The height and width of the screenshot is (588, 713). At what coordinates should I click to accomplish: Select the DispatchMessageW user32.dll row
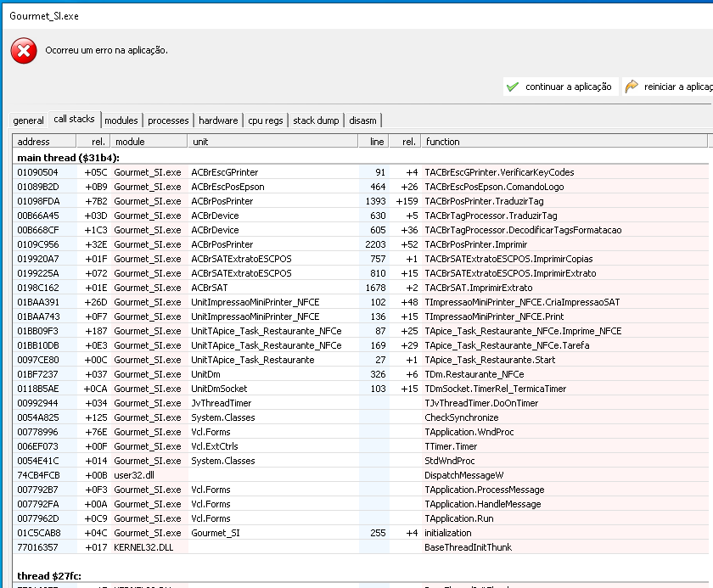tap(361, 475)
